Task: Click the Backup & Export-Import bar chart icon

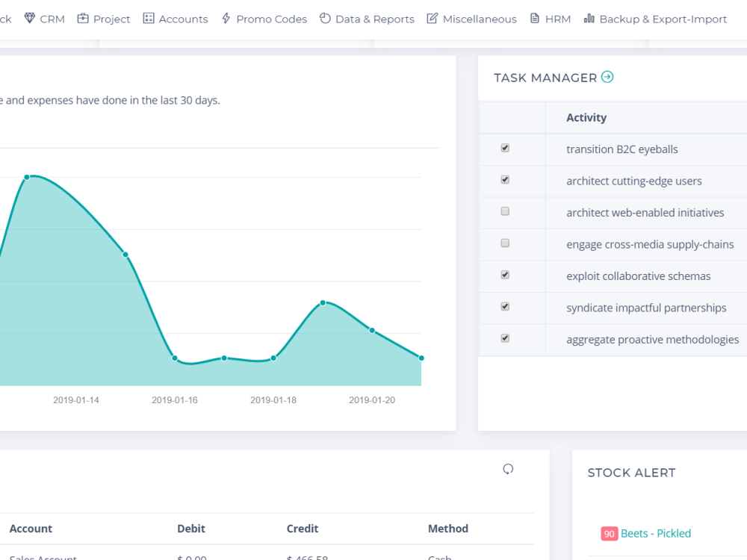Action: coord(589,19)
